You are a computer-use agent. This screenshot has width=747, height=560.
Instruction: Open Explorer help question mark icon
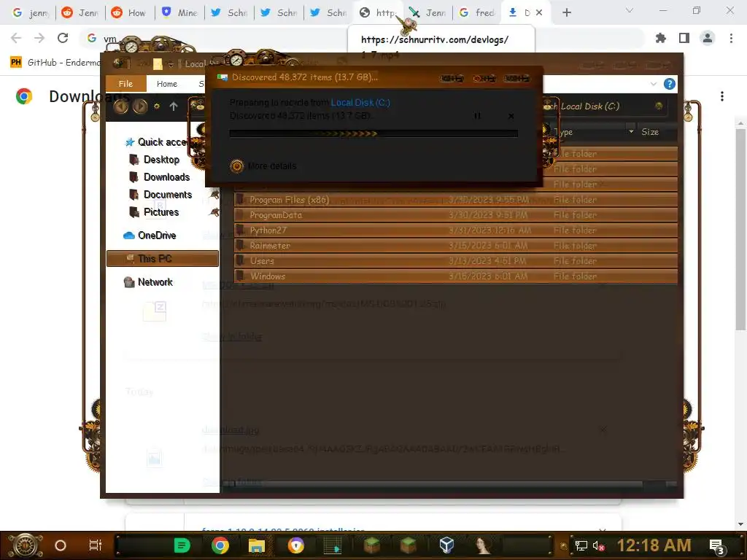pos(670,85)
